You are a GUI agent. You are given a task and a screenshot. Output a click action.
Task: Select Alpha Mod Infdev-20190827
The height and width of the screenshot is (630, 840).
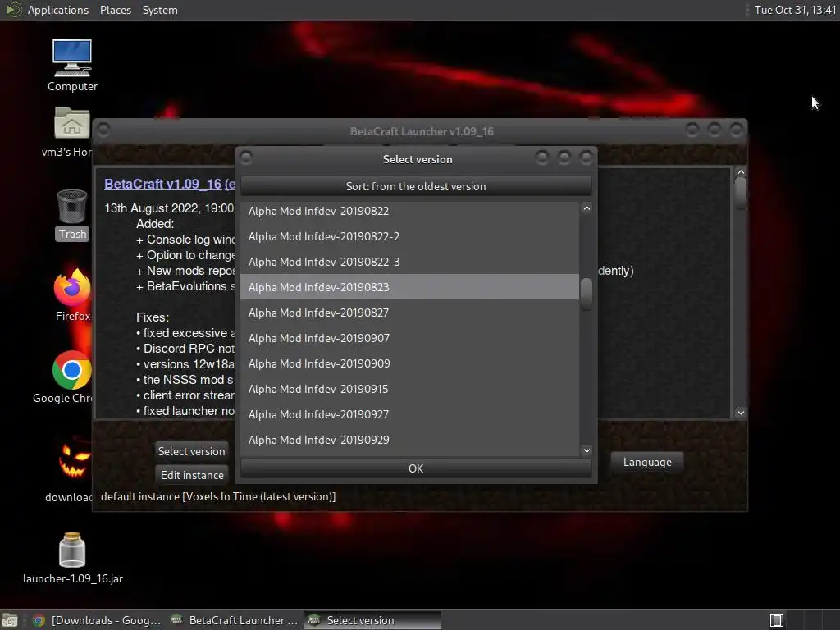[x=410, y=313]
